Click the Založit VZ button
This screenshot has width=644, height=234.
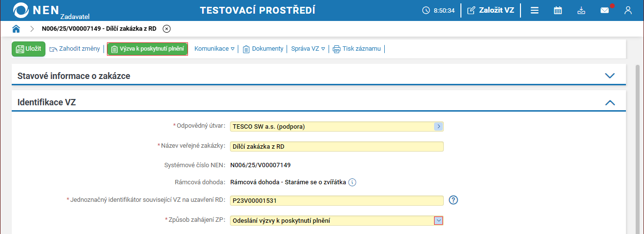(491, 10)
